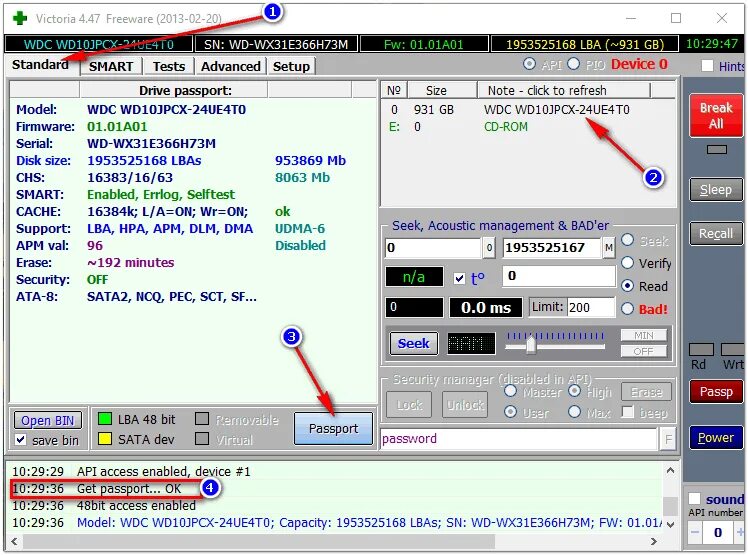
Task: Click log entry '48bit access enabled'
Action: tap(136, 505)
